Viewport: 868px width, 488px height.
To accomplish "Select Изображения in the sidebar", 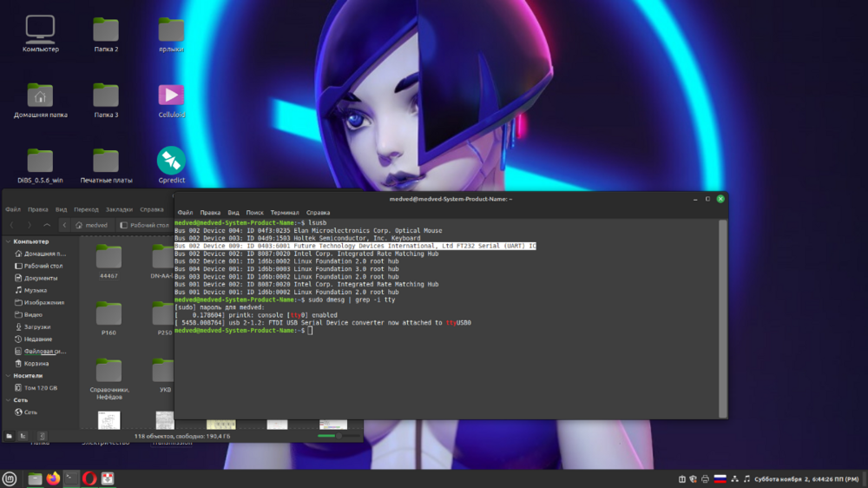I will point(40,302).
